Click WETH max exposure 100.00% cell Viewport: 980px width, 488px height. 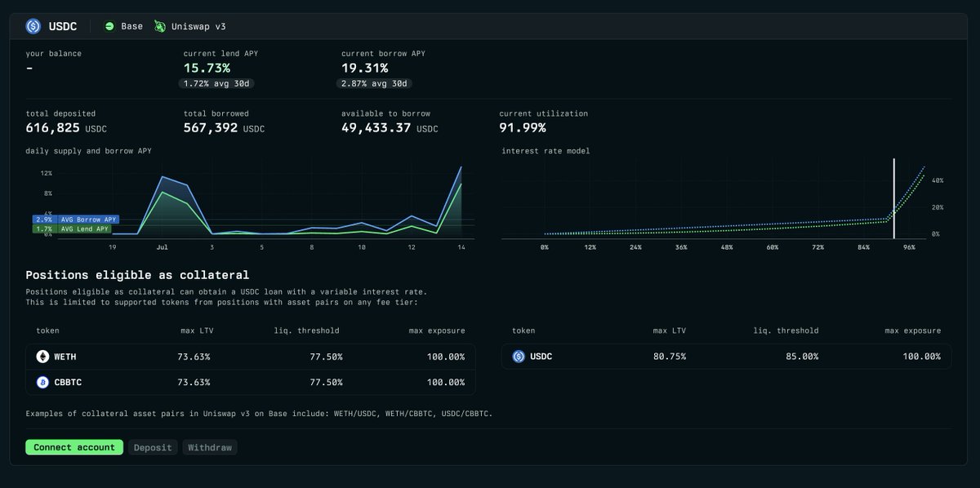(446, 357)
